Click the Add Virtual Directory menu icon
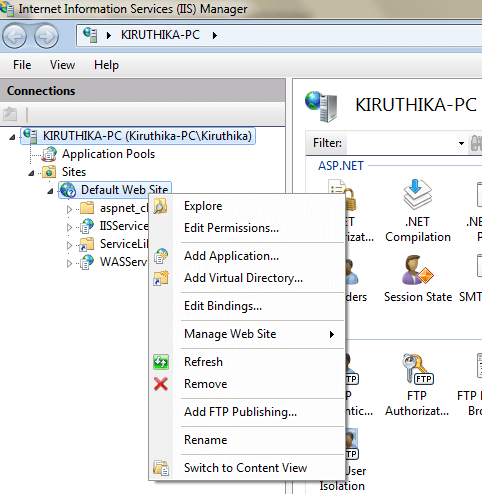 161,278
